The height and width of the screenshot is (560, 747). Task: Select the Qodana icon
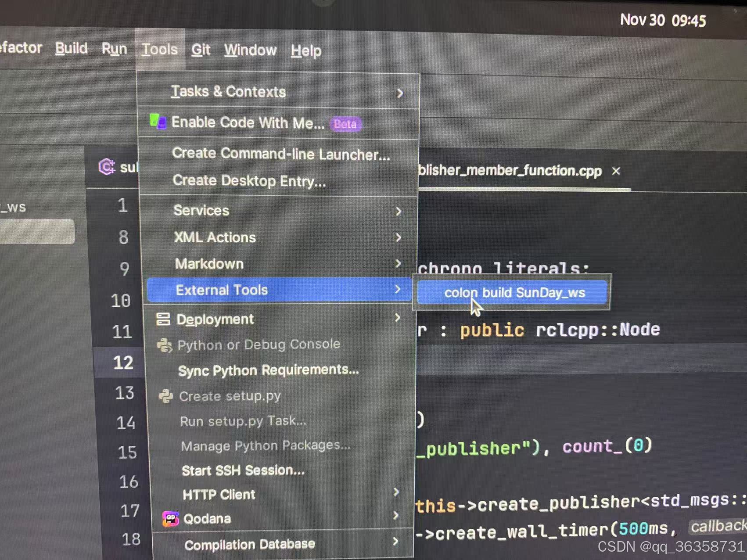point(171,518)
